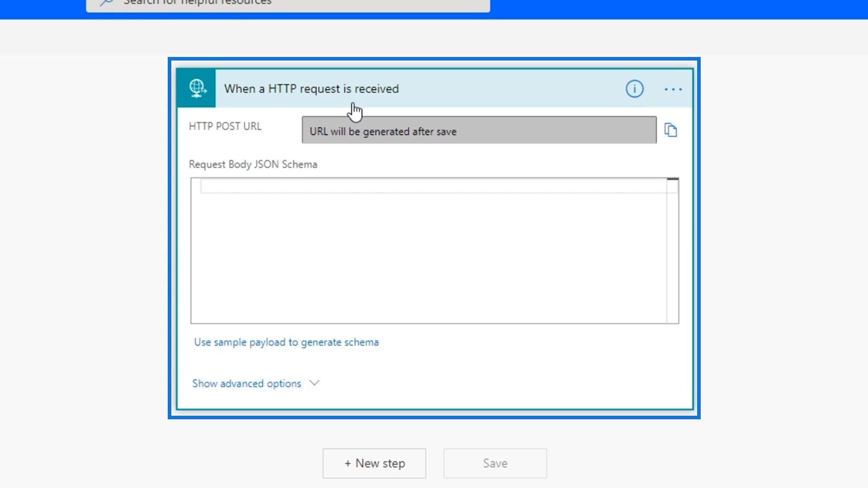Click the URL will be generated field
The height and width of the screenshot is (488, 868).
(x=479, y=131)
